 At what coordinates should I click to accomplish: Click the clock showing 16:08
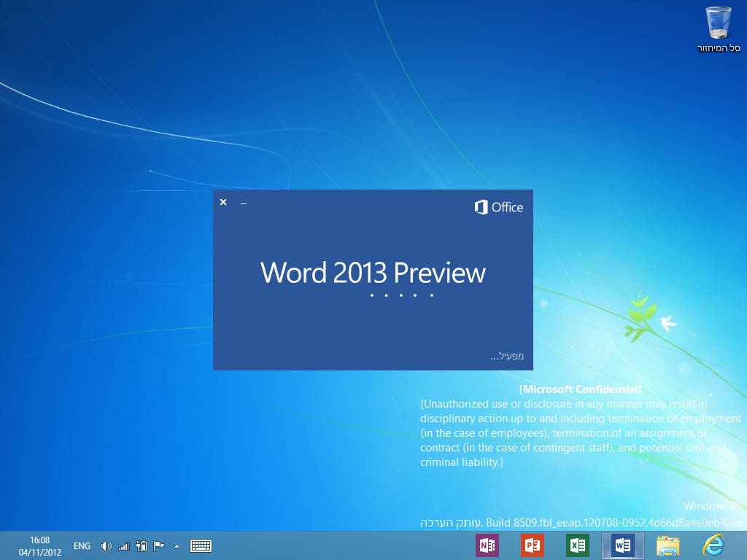pyautogui.click(x=39, y=545)
